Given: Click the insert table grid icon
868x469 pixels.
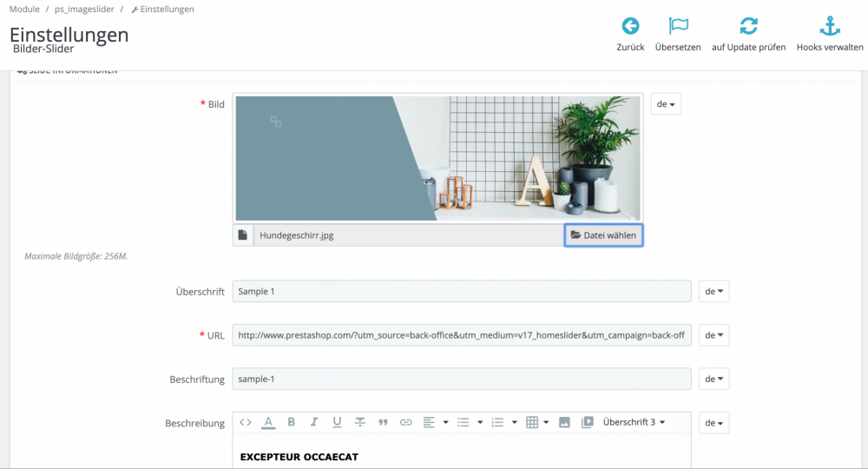Looking at the screenshot, I should [532, 422].
